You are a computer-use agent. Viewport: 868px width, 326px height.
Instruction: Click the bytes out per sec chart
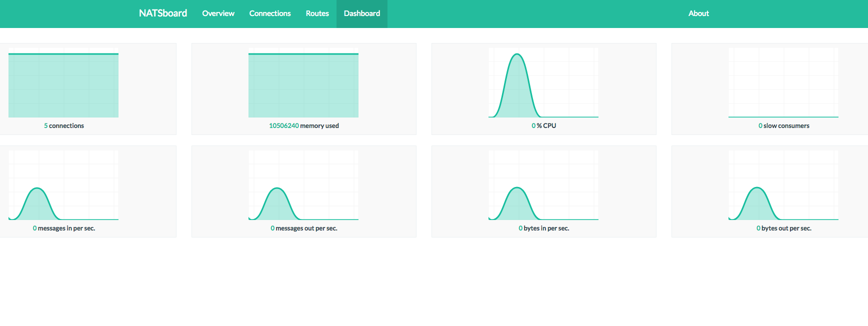coord(783,185)
